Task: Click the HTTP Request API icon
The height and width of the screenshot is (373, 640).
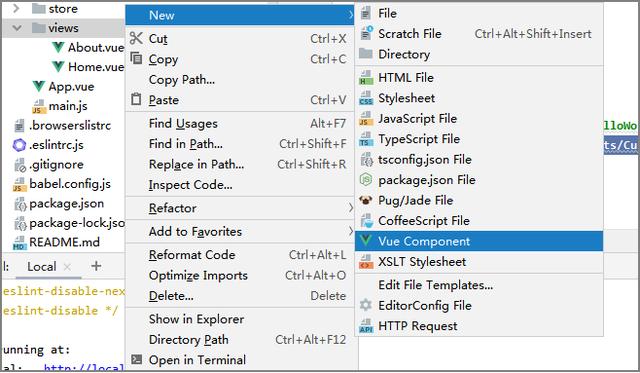Action: tap(366, 326)
